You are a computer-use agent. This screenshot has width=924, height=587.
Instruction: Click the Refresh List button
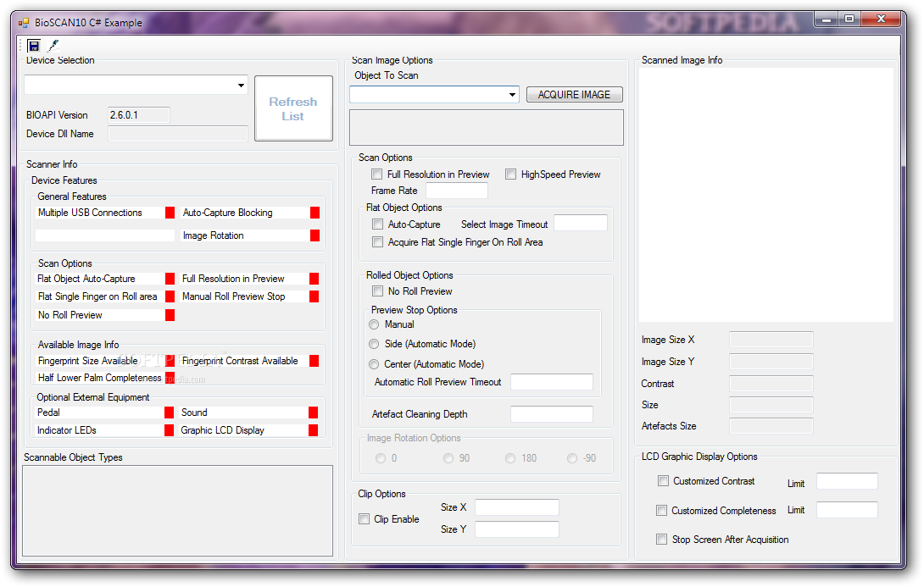pyautogui.click(x=293, y=108)
